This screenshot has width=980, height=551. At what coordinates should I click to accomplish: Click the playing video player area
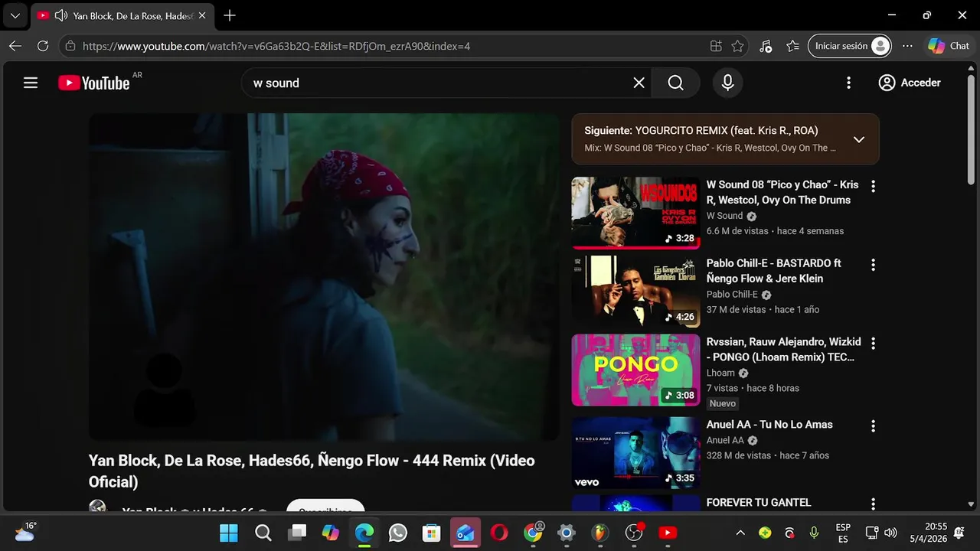coord(324,277)
